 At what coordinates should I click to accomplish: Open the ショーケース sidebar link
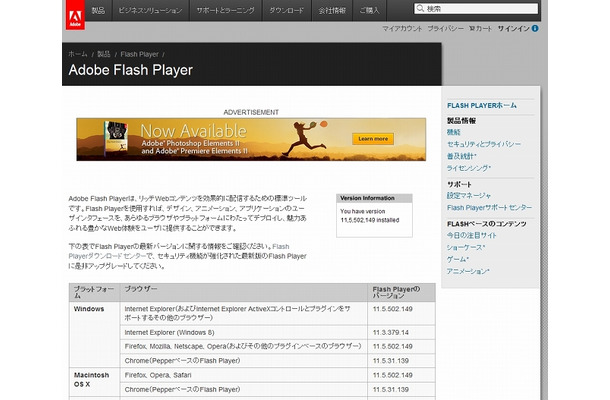click(466, 247)
